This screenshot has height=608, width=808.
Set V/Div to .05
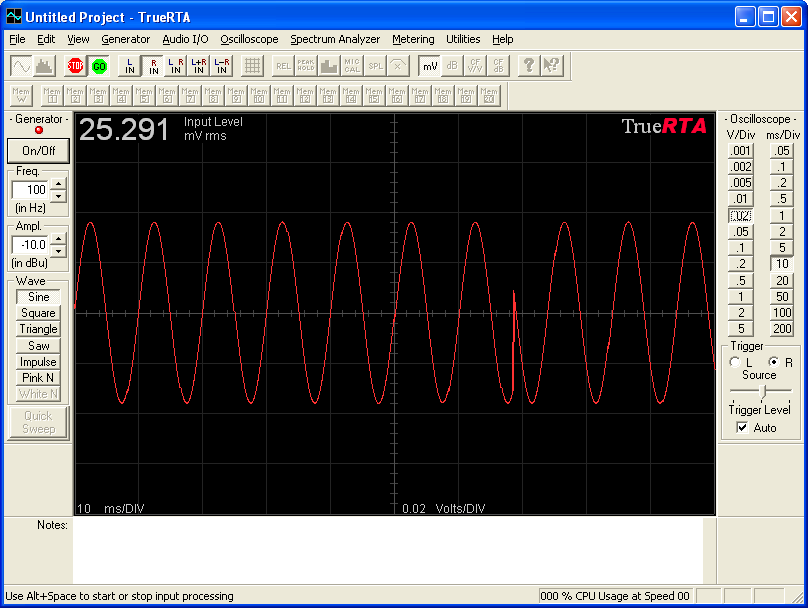click(741, 231)
